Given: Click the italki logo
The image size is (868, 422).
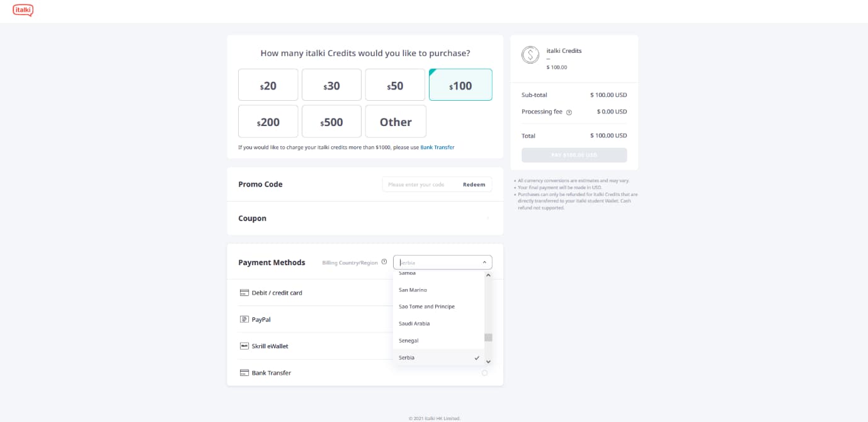Looking at the screenshot, I should [x=23, y=10].
